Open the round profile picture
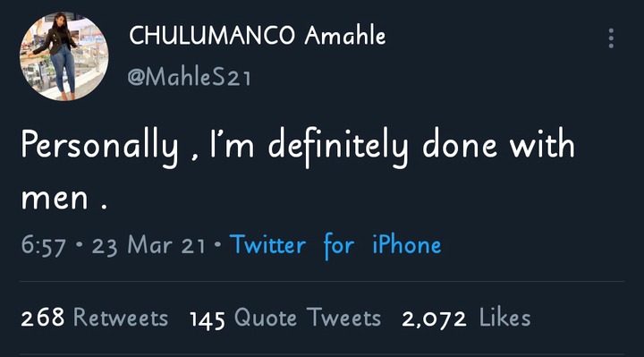This screenshot has width=644, height=357. 64,56
